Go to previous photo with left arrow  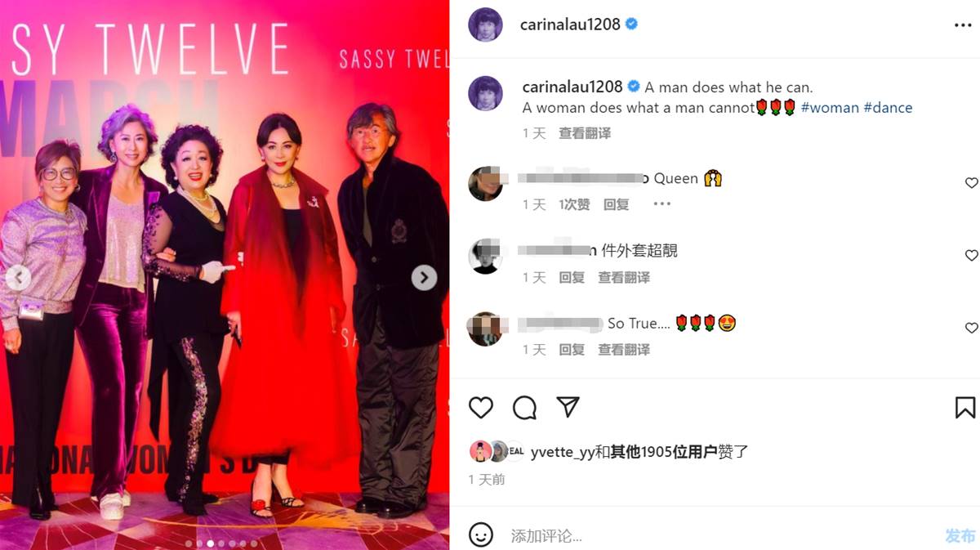(18, 278)
